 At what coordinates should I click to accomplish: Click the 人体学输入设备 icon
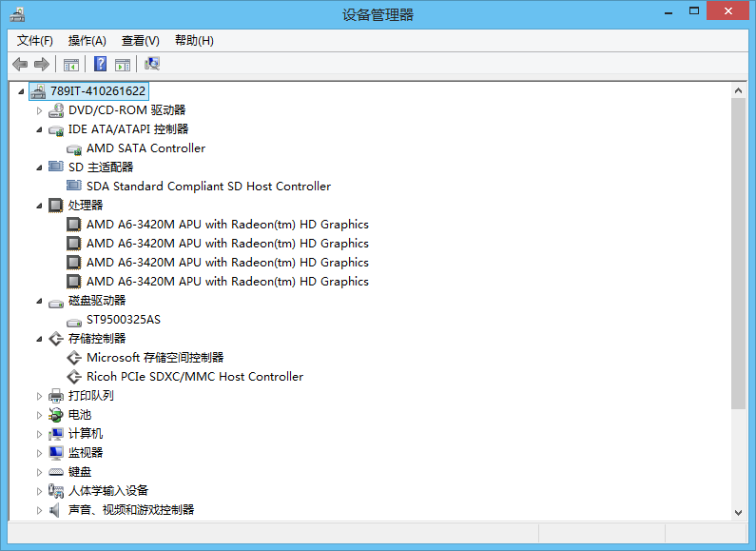[x=56, y=491]
